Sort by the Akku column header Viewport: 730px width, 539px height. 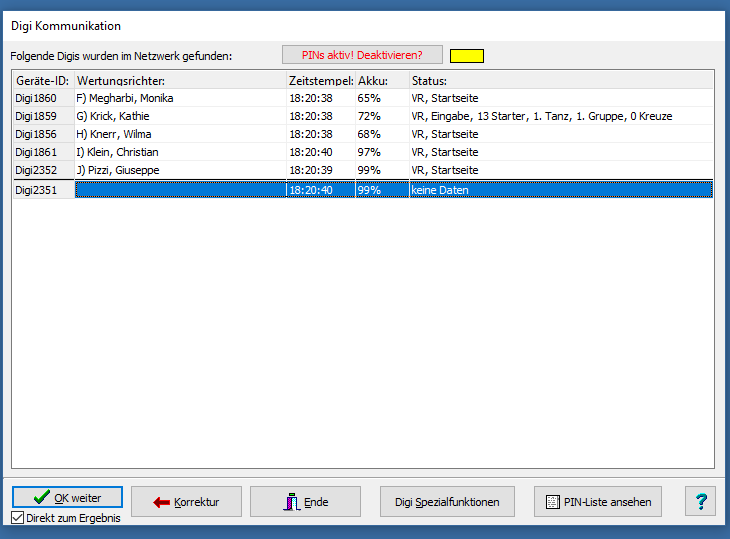(x=381, y=80)
